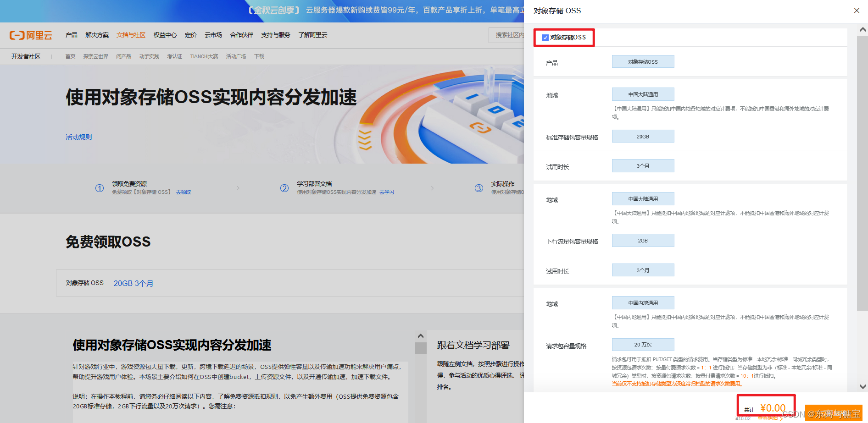This screenshot has height=423, width=868.
Task: Close the 对象存储 OSS drawer panel
Action: [x=857, y=11]
